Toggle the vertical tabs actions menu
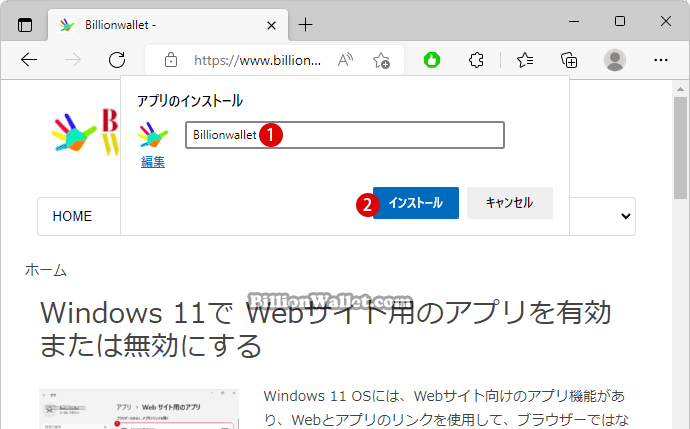690x429 pixels. (x=25, y=25)
